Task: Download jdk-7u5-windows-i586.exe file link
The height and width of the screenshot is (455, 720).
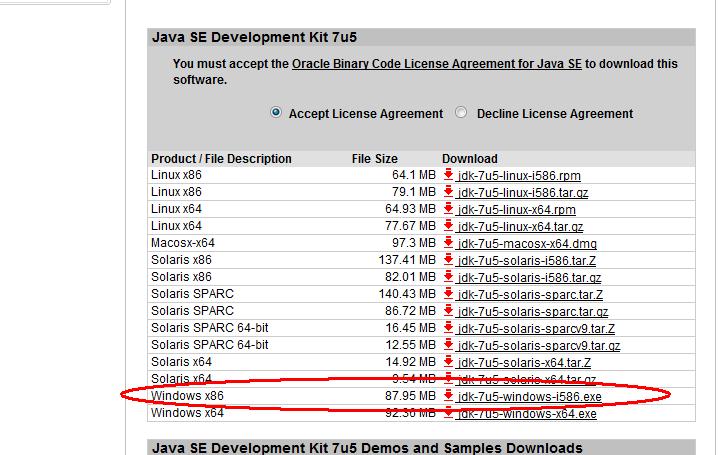Action: (x=529, y=396)
